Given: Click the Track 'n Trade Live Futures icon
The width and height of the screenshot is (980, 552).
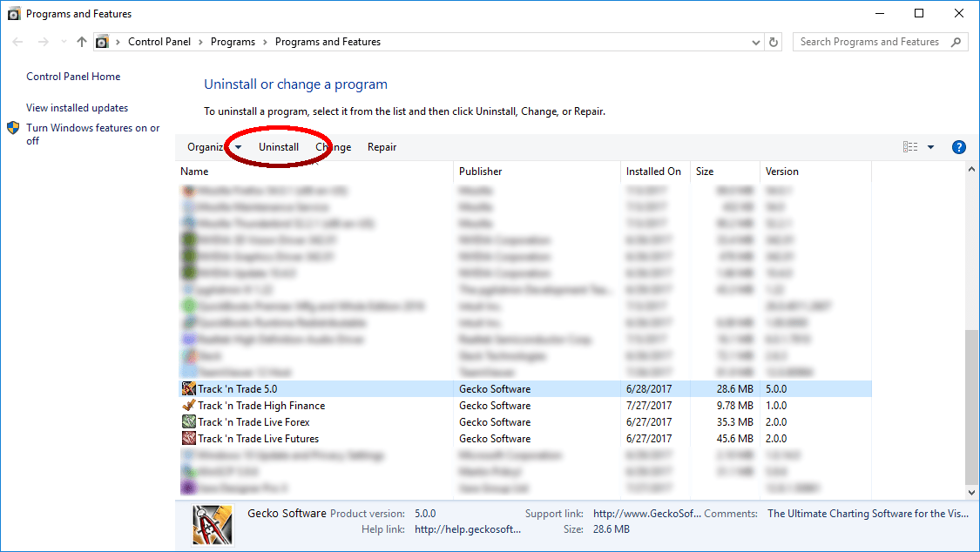Looking at the screenshot, I should [x=189, y=438].
